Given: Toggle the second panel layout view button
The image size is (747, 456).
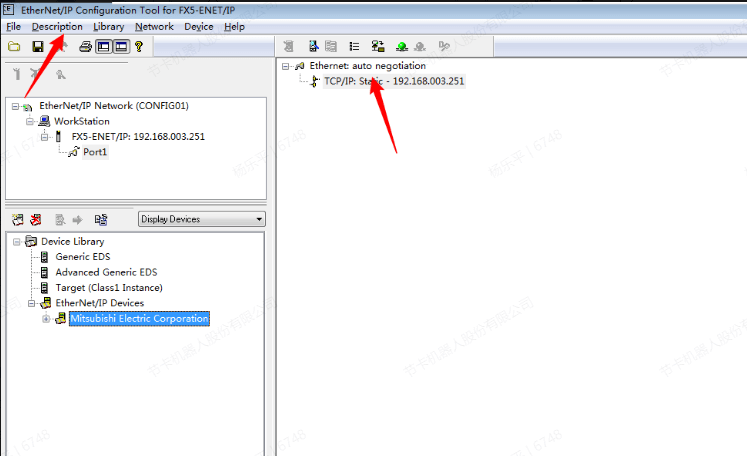Looking at the screenshot, I should click(120, 46).
